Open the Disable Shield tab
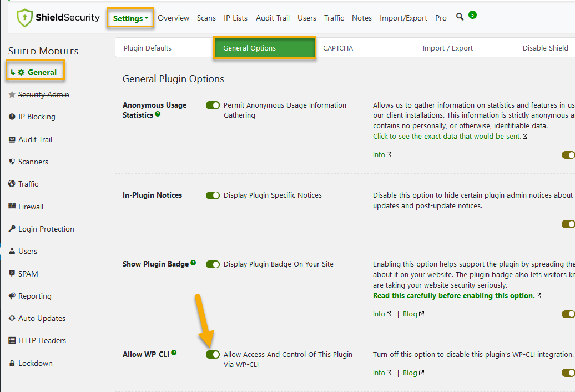The height and width of the screenshot is (392, 575). coord(545,48)
